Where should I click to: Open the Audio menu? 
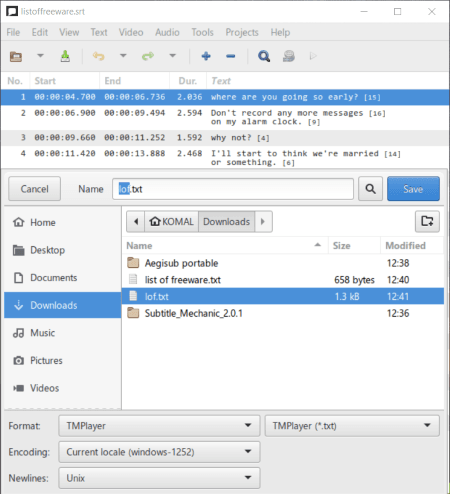(x=167, y=32)
